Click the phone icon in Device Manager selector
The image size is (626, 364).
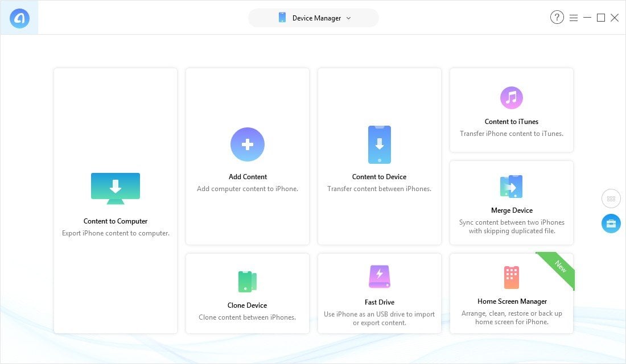coord(282,18)
